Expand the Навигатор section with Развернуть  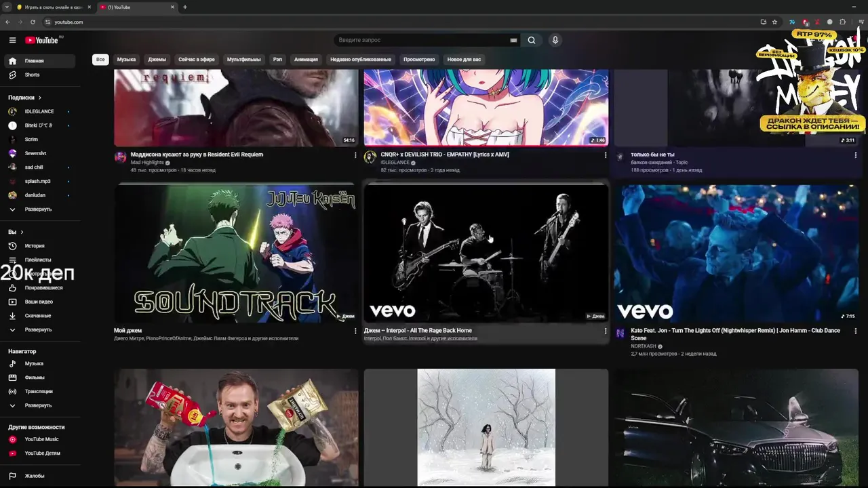[x=41, y=405]
